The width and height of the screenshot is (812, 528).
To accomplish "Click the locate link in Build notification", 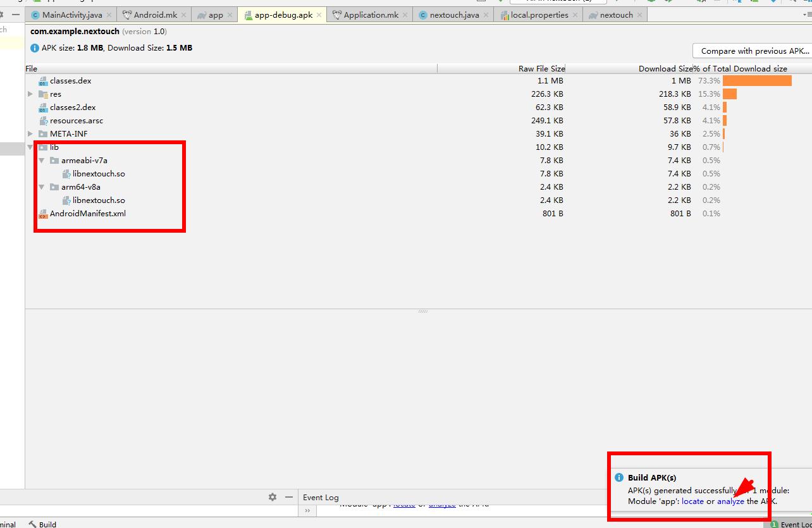I will [692, 501].
